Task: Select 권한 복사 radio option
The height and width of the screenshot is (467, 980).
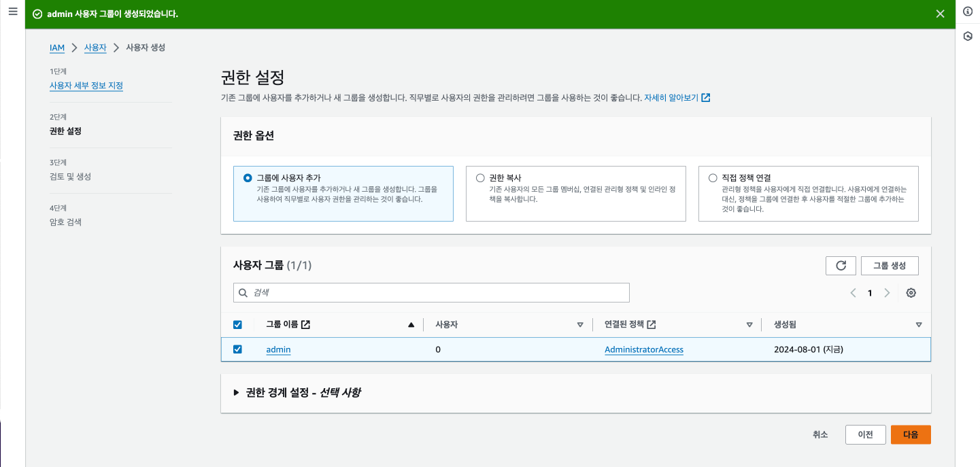Action: coord(480,178)
